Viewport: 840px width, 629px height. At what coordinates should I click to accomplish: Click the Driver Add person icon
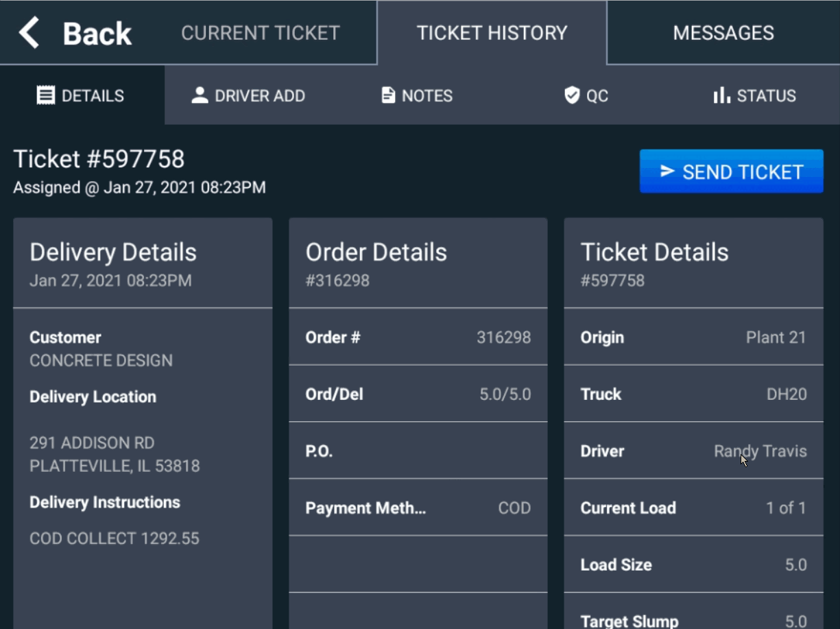[x=200, y=95]
